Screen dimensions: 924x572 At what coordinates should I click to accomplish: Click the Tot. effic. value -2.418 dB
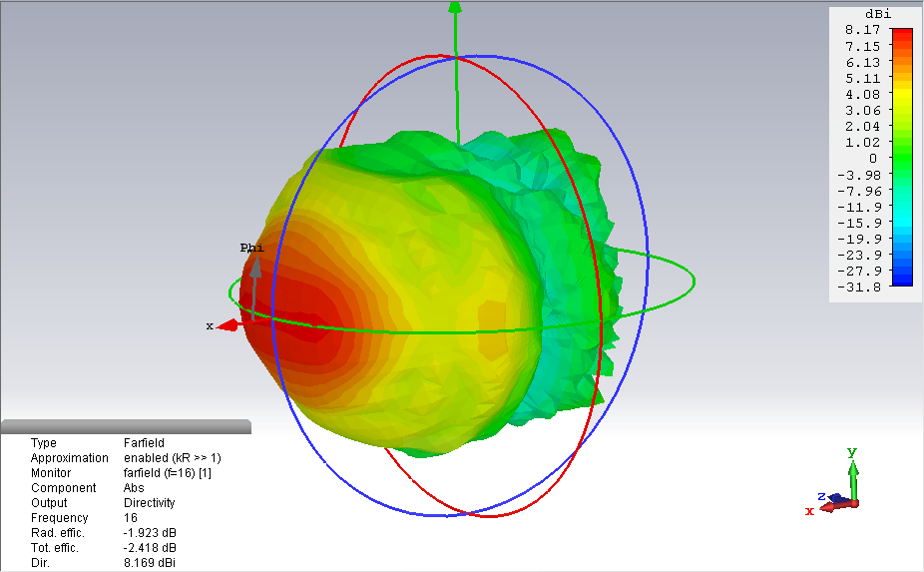[x=150, y=548]
